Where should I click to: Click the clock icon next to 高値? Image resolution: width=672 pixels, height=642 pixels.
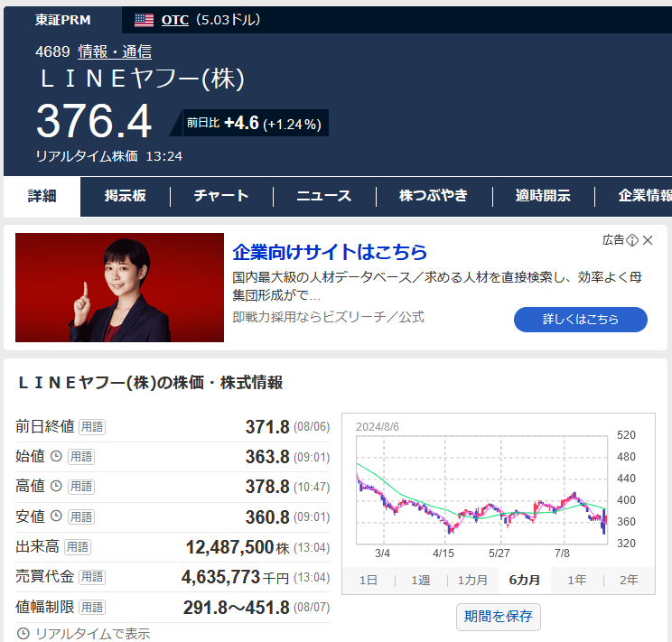tap(56, 486)
